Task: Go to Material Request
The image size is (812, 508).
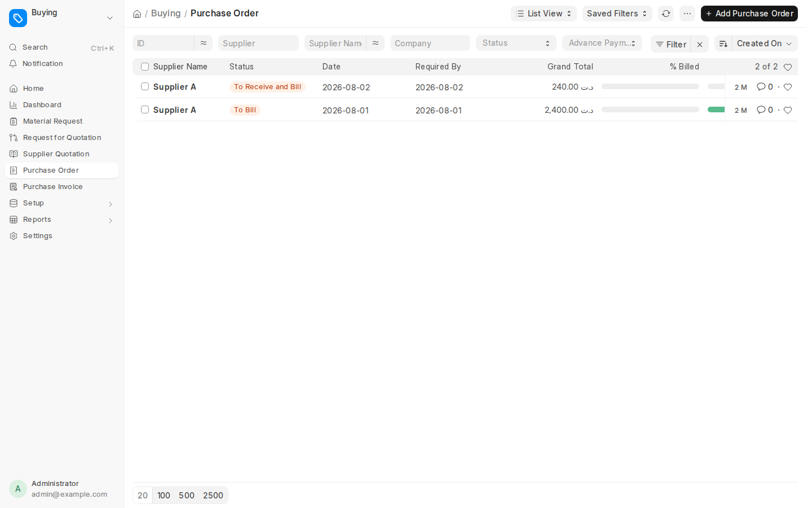Action: [61, 121]
